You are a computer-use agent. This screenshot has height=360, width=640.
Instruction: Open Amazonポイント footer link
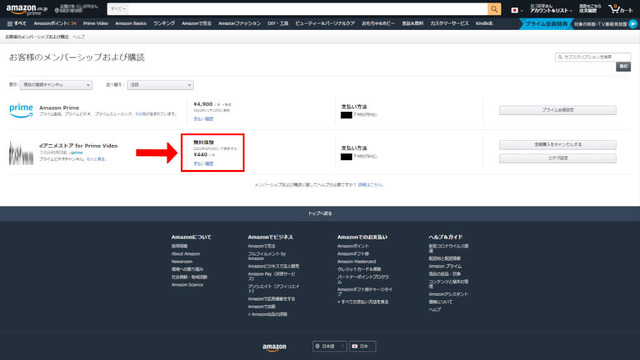[353, 246]
